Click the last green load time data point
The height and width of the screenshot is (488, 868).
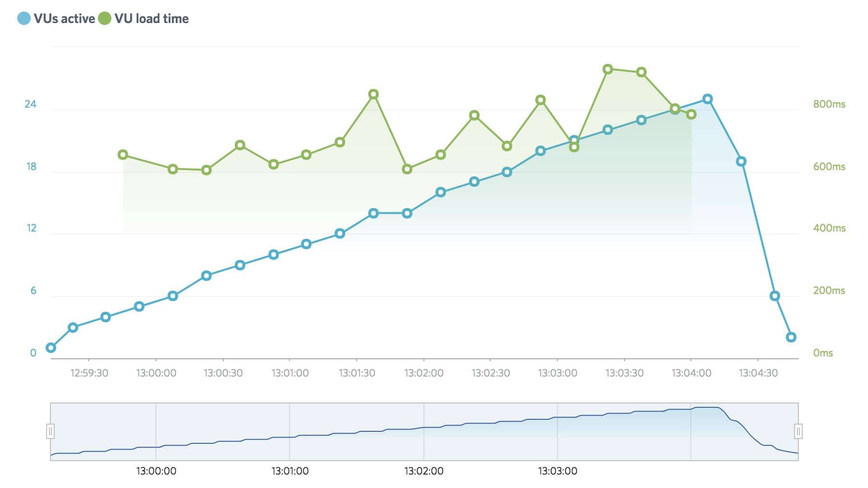pos(691,114)
